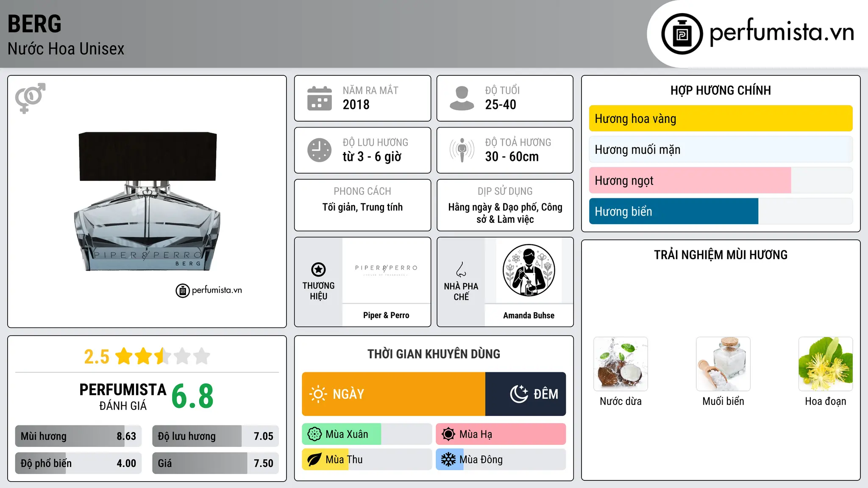Click the unisex gender symbol icon
868x488 pixels.
coord(30,98)
